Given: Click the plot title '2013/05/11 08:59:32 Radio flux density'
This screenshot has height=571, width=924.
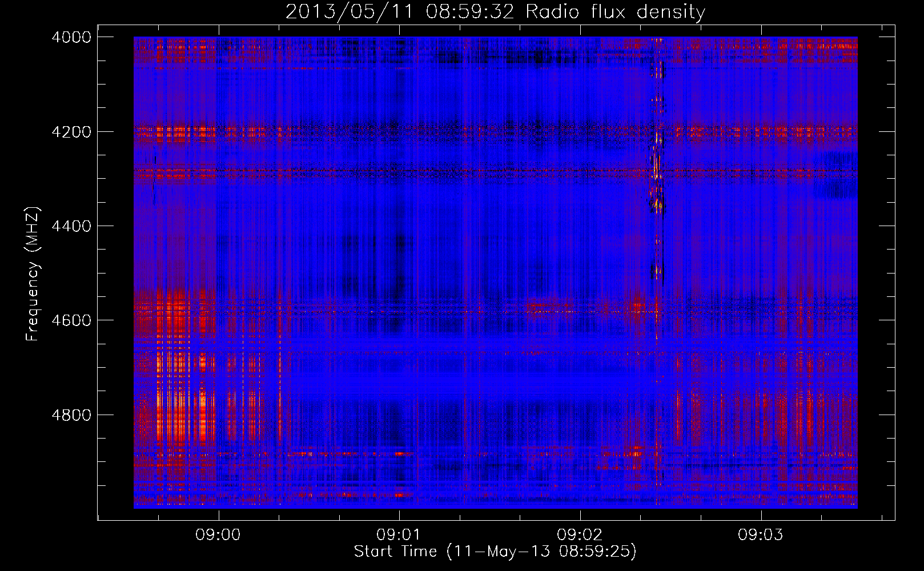Looking at the screenshot, I should (495, 11).
